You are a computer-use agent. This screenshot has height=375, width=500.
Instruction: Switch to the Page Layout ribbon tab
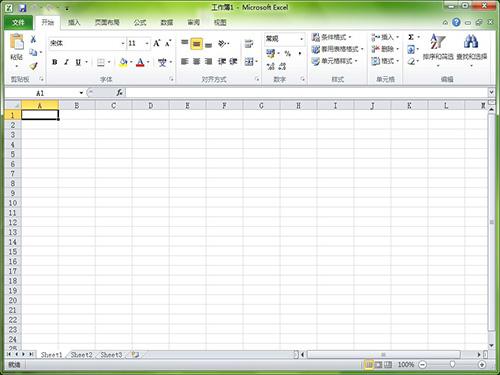[107, 22]
